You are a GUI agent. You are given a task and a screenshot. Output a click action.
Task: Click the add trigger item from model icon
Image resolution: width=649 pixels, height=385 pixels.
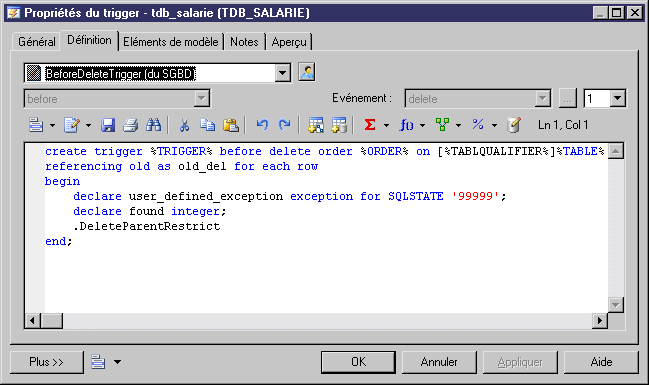click(316, 125)
